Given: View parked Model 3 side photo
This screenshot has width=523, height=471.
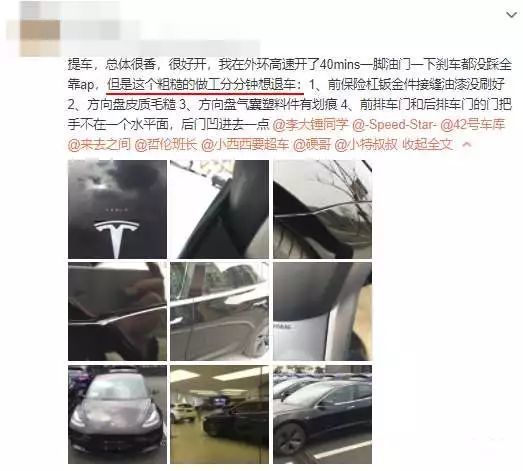Looking at the screenshot, I should (322, 414).
